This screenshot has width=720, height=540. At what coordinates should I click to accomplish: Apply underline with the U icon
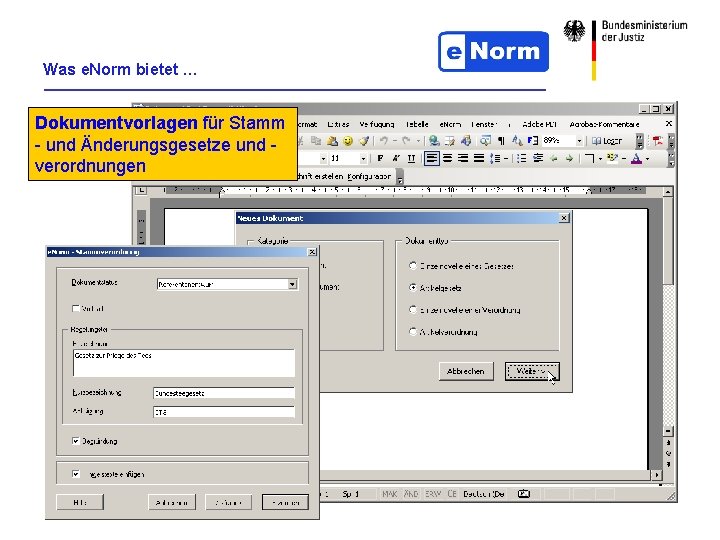point(411,158)
